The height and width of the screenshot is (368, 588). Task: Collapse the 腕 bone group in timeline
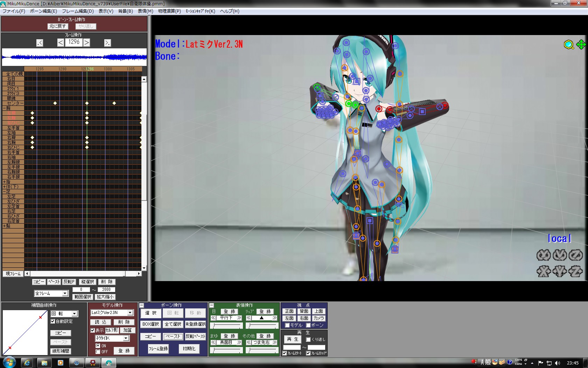pos(4,109)
